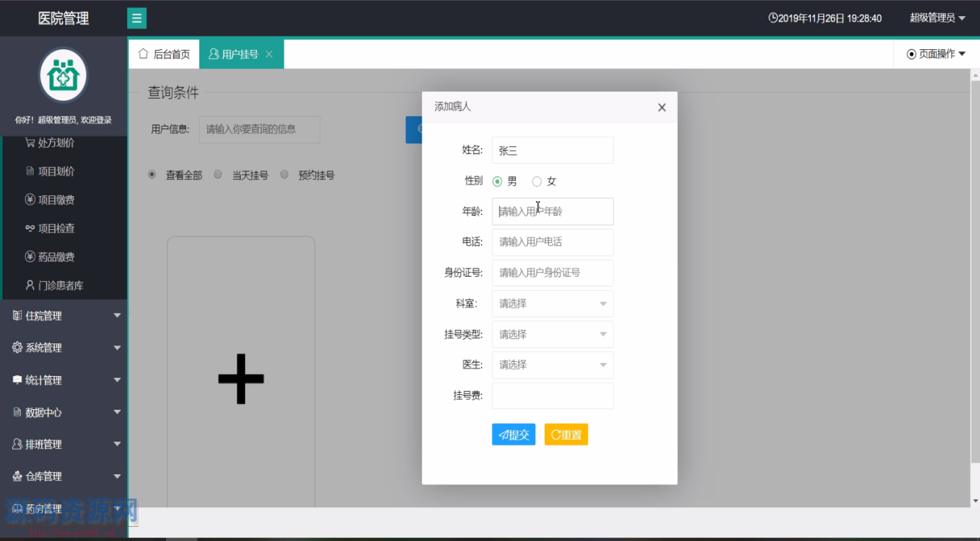Viewport: 980px width, 541px height.
Task: Click the 医院管理 title link
Action: [64, 18]
